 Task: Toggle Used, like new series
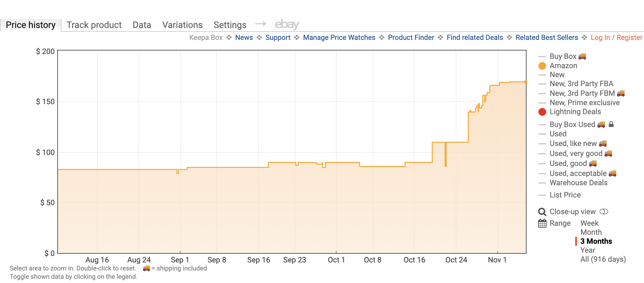coord(573,143)
